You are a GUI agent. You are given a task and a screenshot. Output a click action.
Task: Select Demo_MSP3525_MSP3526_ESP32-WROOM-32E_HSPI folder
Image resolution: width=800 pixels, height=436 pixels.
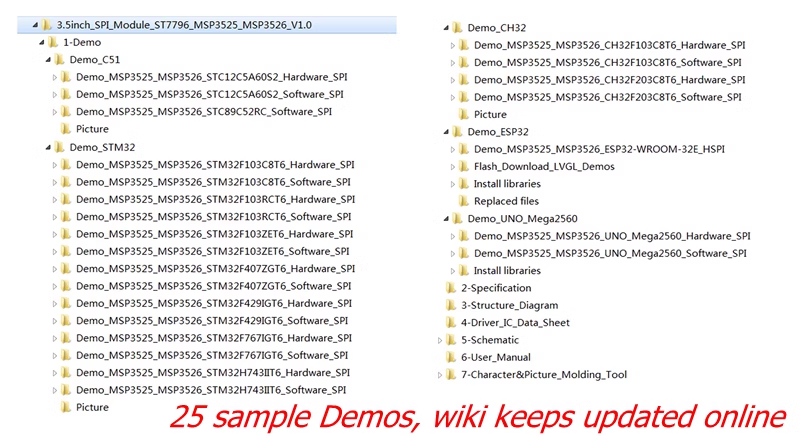click(x=602, y=149)
